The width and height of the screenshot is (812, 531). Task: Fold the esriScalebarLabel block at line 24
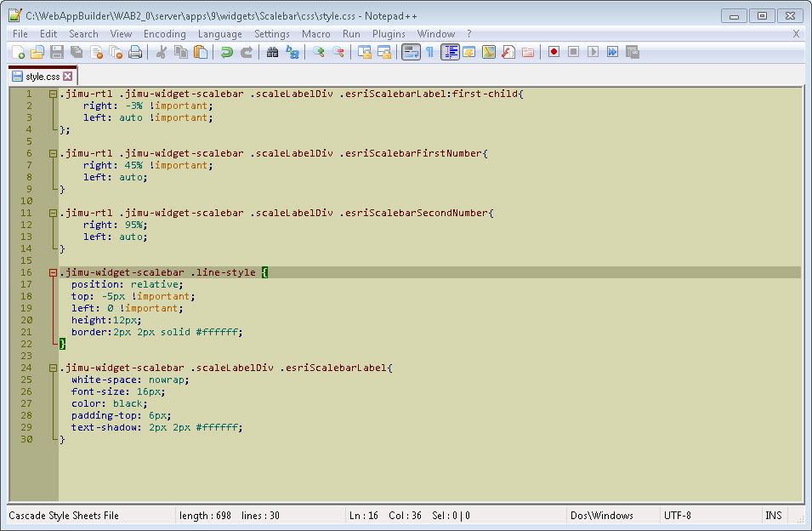coord(53,368)
